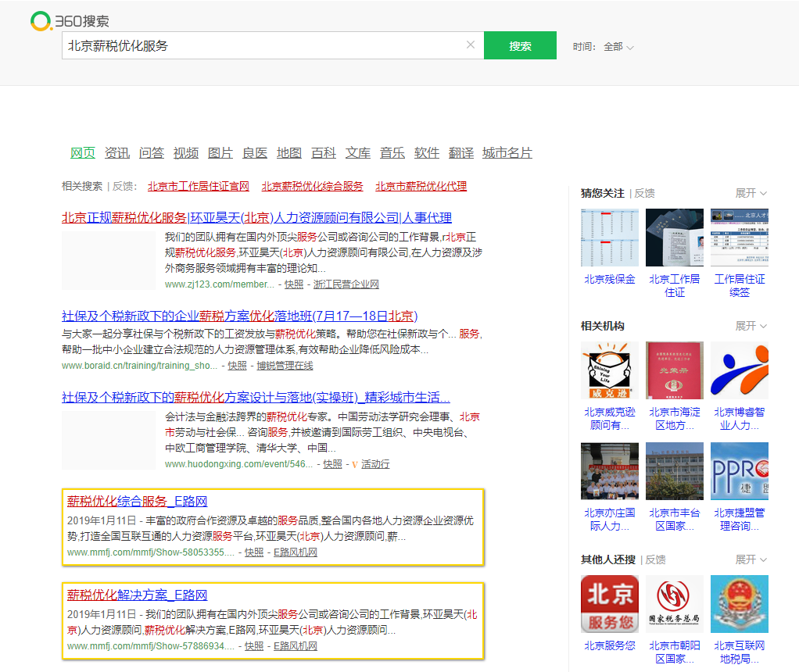
Task: Click the 工作居住证续签 thumbnail image
Action: [740, 238]
